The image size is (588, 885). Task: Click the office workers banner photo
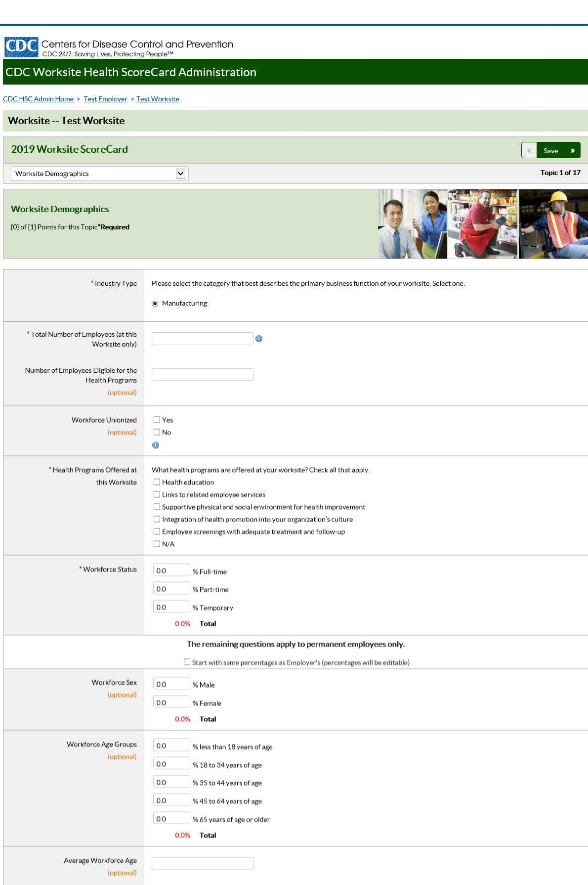(x=413, y=224)
